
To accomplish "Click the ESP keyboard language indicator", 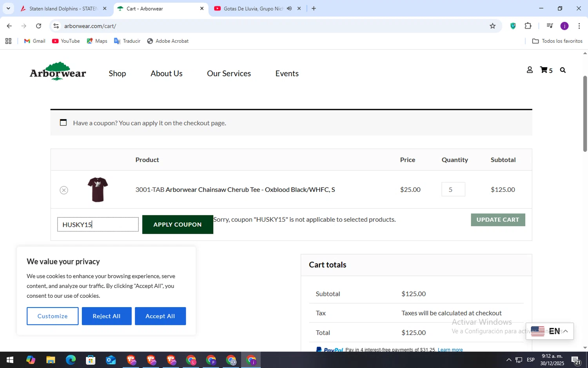I will pos(531,360).
